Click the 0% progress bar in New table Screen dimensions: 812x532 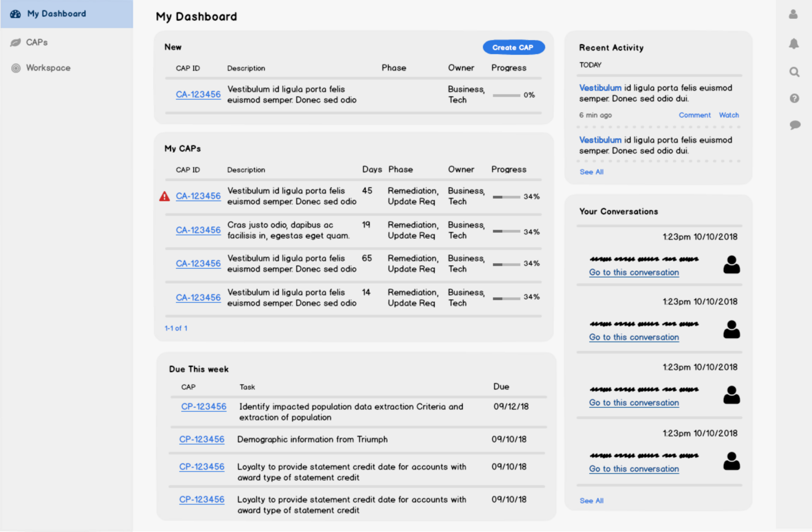click(506, 95)
